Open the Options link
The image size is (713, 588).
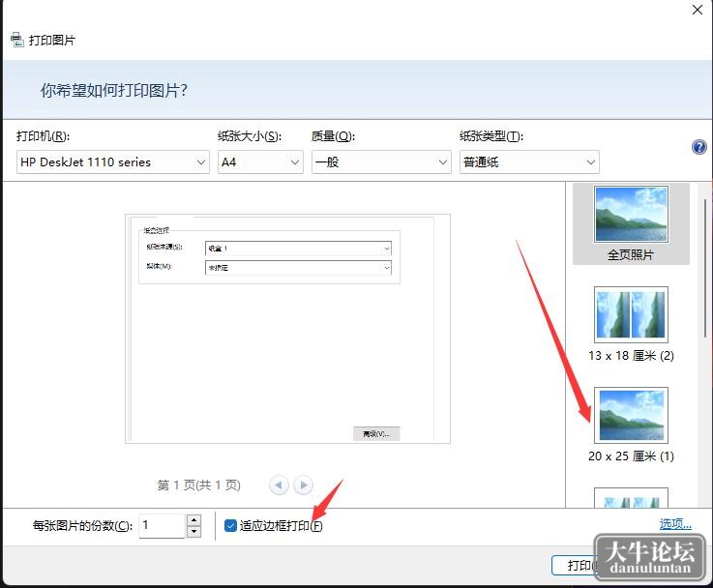(x=675, y=524)
